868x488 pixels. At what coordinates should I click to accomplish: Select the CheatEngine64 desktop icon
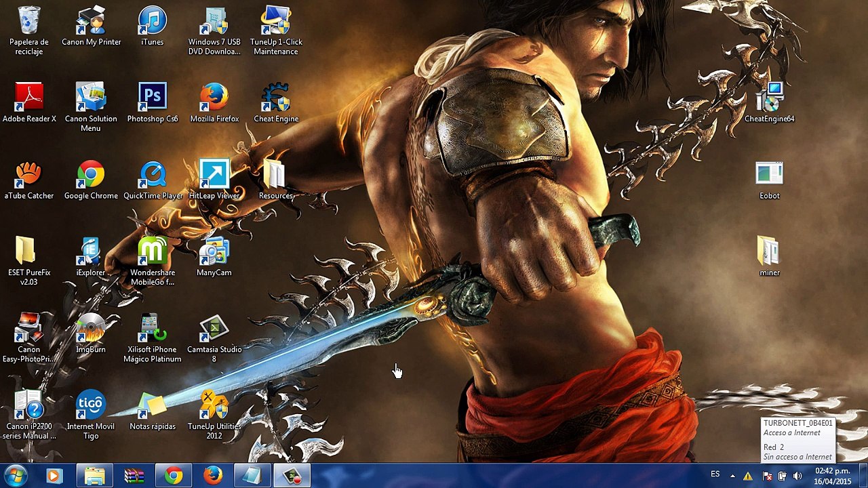coord(769,103)
